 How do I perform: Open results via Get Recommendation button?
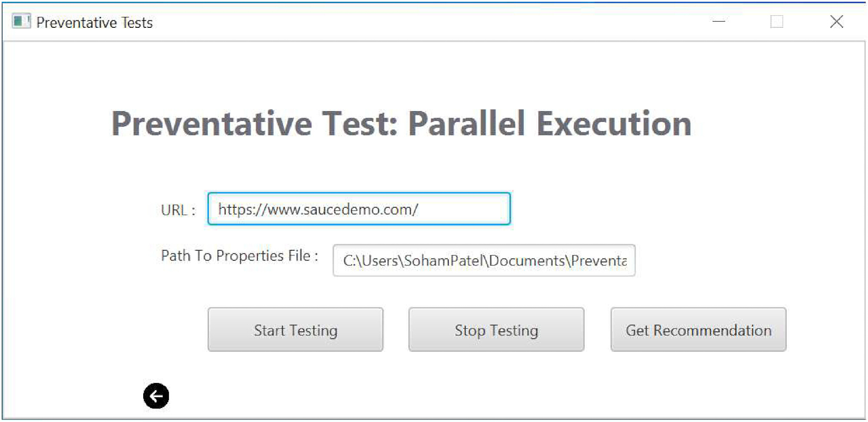[x=699, y=330]
